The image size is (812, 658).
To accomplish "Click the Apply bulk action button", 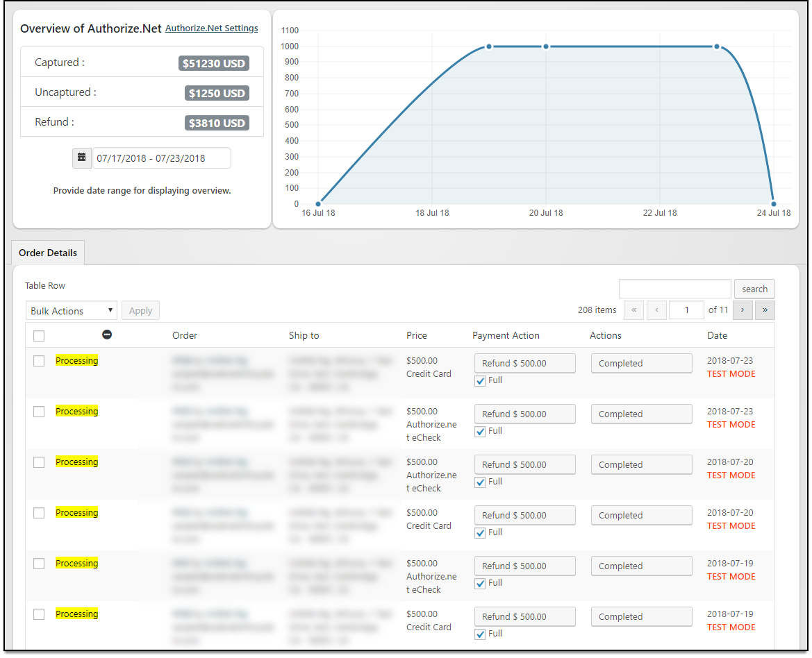I will pyautogui.click(x=140, y=310).
